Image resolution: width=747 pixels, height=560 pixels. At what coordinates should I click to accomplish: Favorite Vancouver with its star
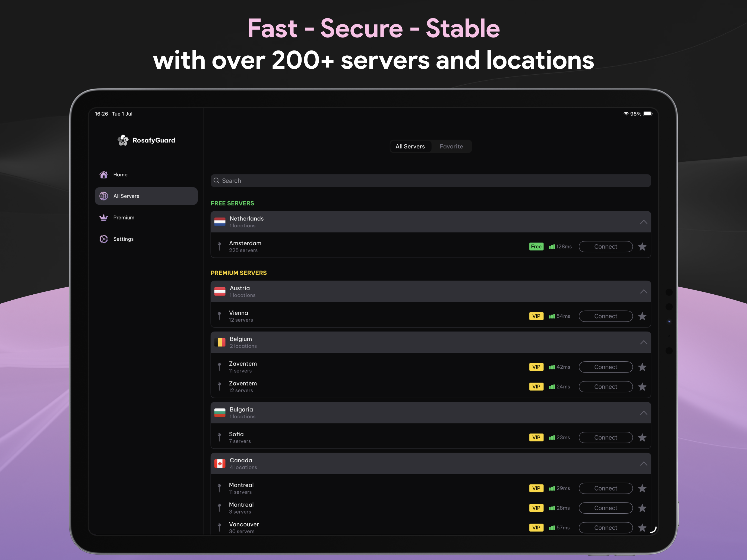(642, 528)
